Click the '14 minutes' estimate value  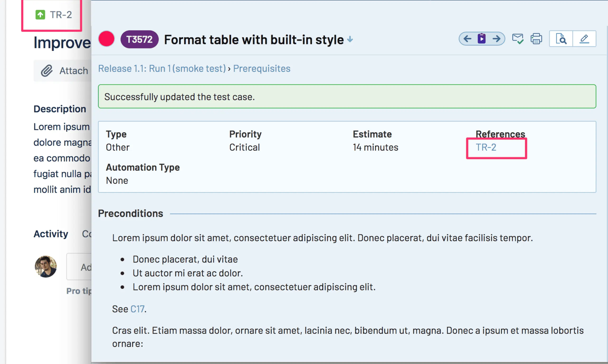(x=375, y=147)
